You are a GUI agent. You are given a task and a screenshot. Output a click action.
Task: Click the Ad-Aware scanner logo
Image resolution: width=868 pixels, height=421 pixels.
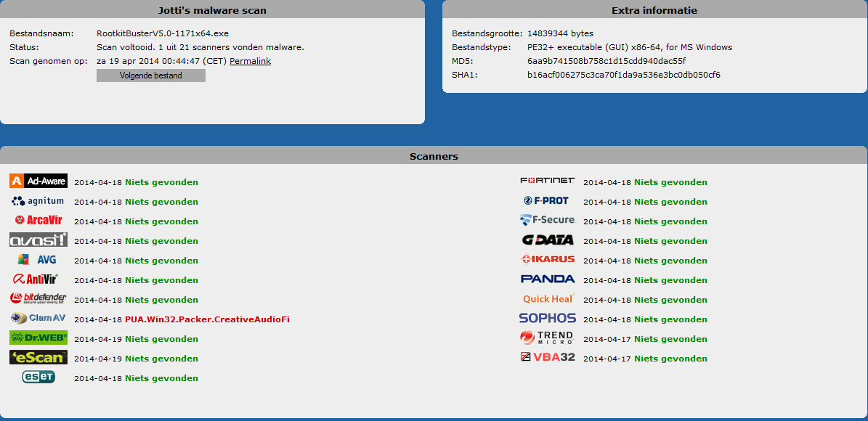38,181
